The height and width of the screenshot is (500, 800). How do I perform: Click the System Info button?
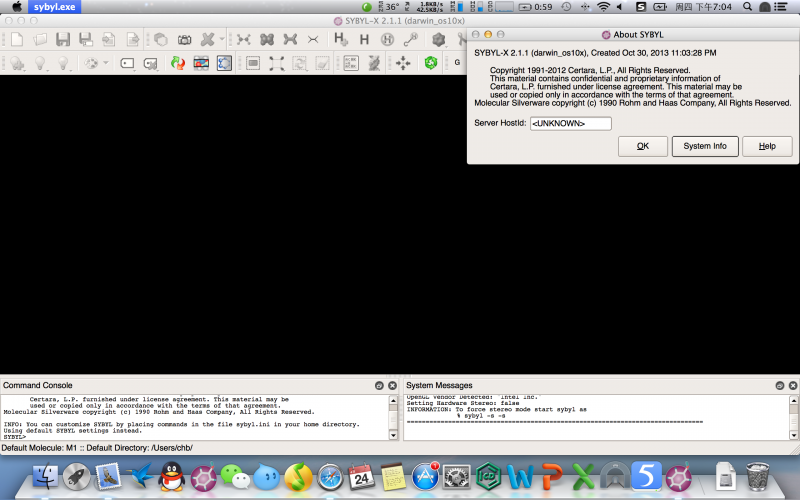(705, 146)
